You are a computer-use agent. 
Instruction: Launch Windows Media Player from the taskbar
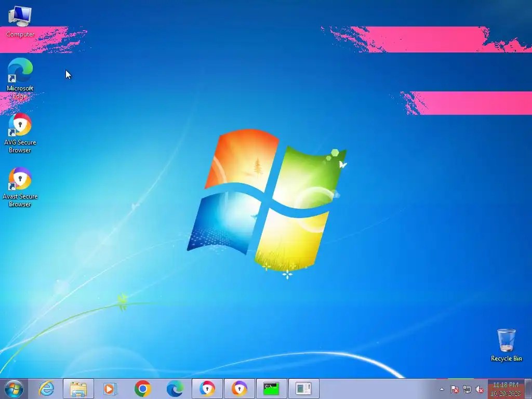(110, 389)
